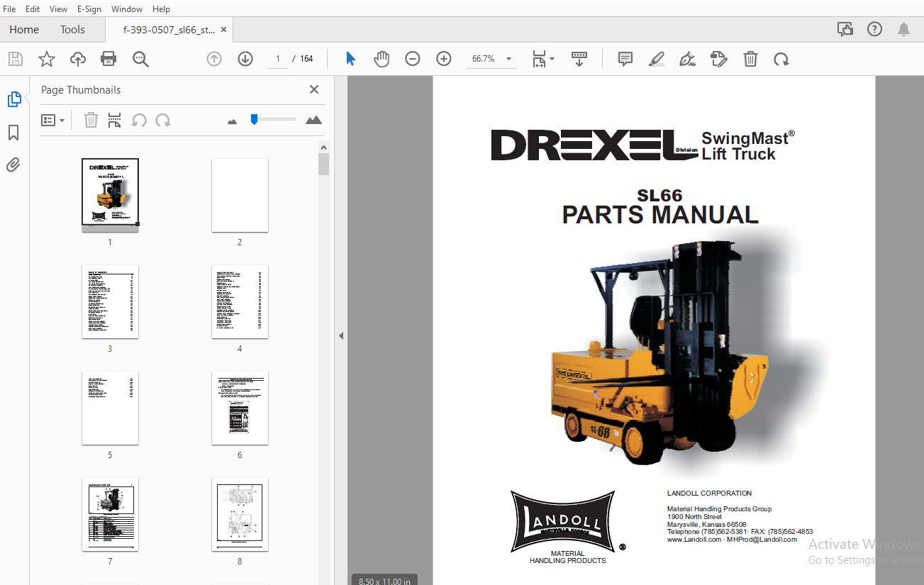Print the document
This screenshot has width=924, height=585.
pos(108,59)
